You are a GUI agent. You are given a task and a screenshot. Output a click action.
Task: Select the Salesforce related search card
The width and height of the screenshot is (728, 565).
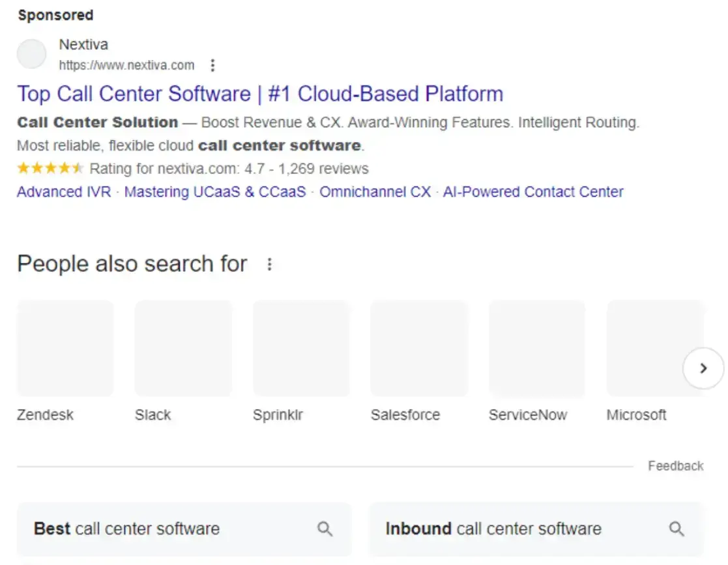point(419,348)
